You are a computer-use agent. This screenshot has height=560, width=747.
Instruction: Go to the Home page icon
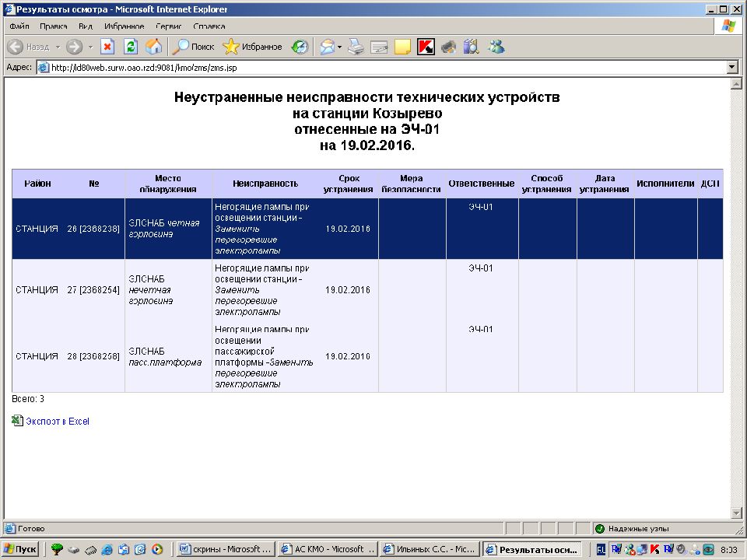coord(153,47)
